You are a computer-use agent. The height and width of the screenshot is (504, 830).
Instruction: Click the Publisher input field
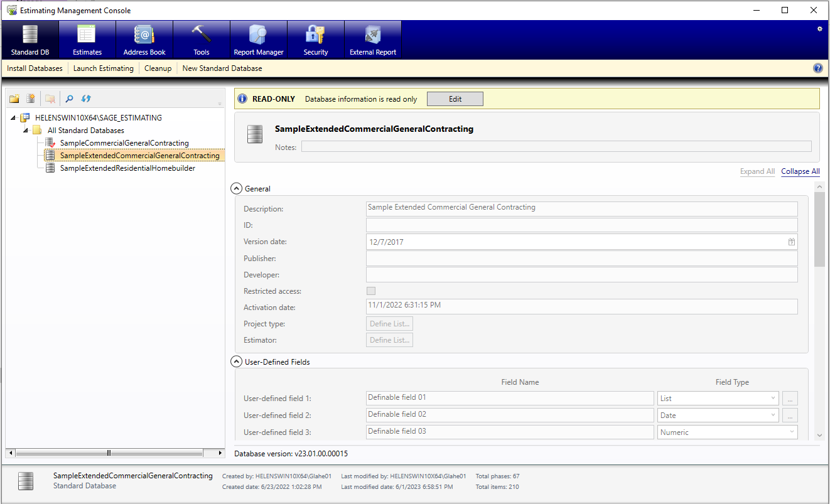coord(582,259)
